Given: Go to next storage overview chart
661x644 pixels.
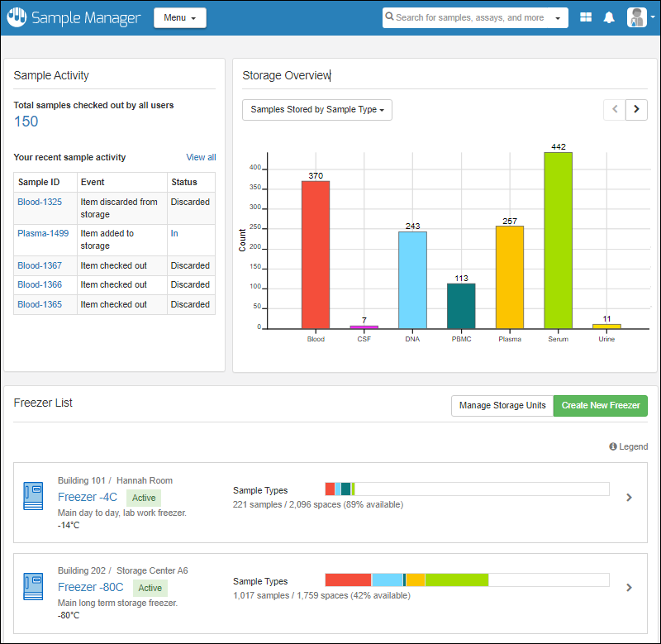Looking at the screenshot, I should pos(636,109).
